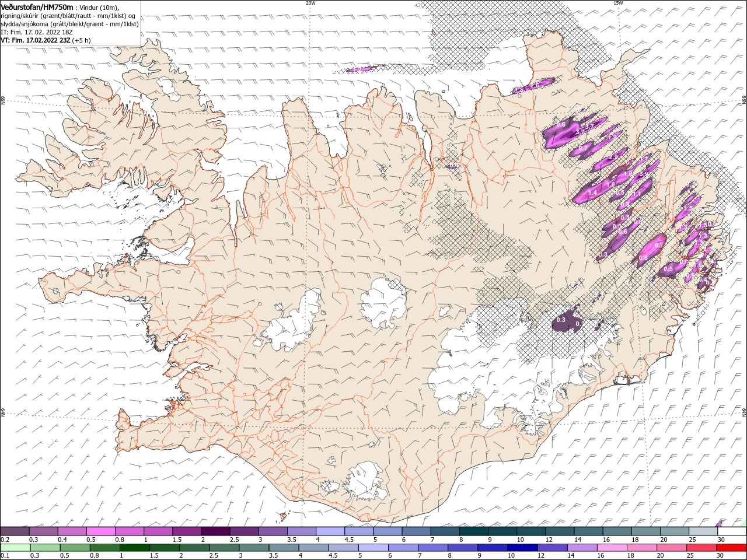Click the lower legend row 0.1 pale green swatch

click(x=15, y=548)
